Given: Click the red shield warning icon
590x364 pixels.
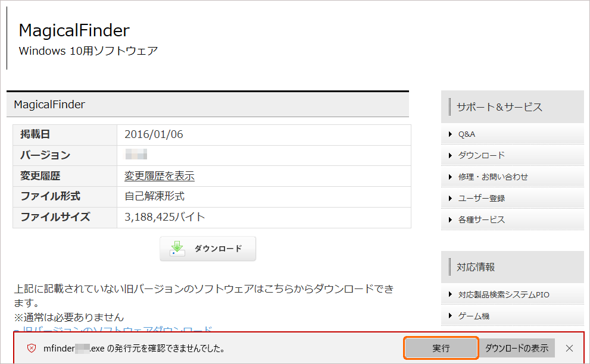Looking at the screenshot, I should pos(32,348).
